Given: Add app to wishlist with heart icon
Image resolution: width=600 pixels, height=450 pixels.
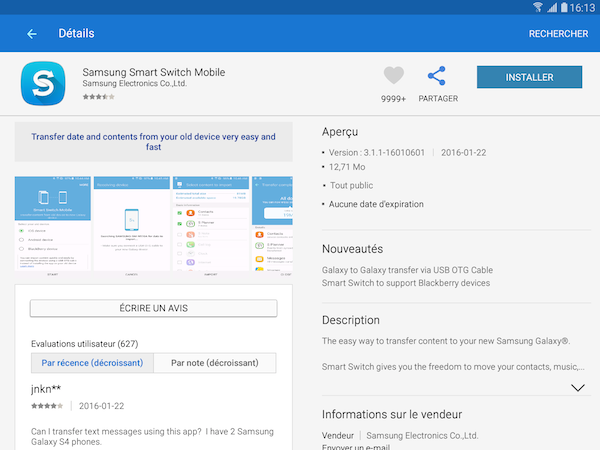Looking at the screenshot, I should pos(393,75).
